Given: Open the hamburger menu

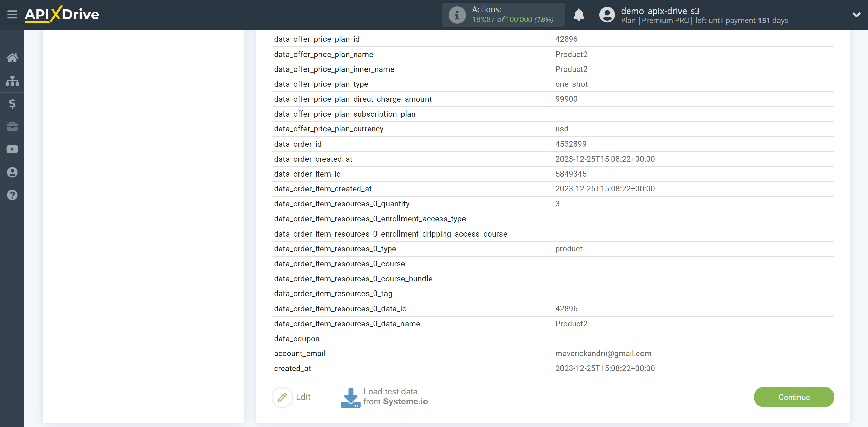Looking at the screenshot, I should pos(12,14).
